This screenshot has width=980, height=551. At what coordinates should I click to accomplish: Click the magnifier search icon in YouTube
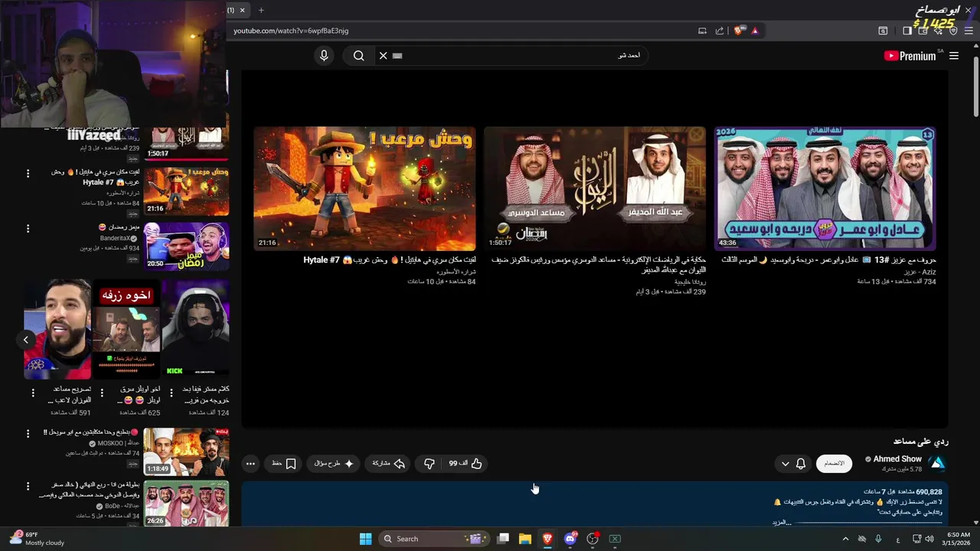tap(358, 55)
